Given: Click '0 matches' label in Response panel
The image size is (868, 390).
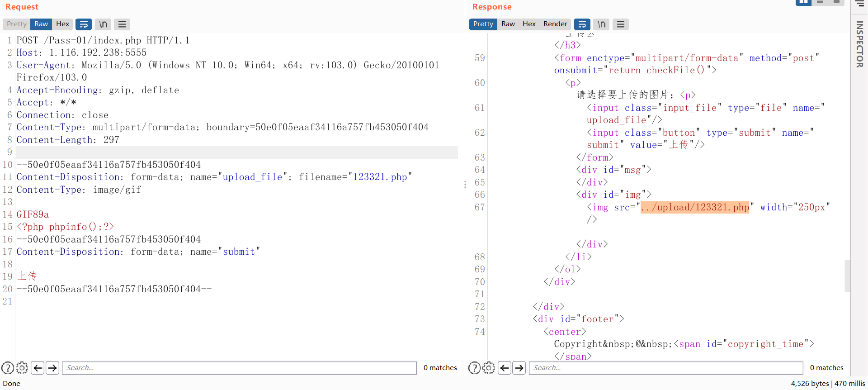Looking at the screenshot, I should tap(827, 368).
